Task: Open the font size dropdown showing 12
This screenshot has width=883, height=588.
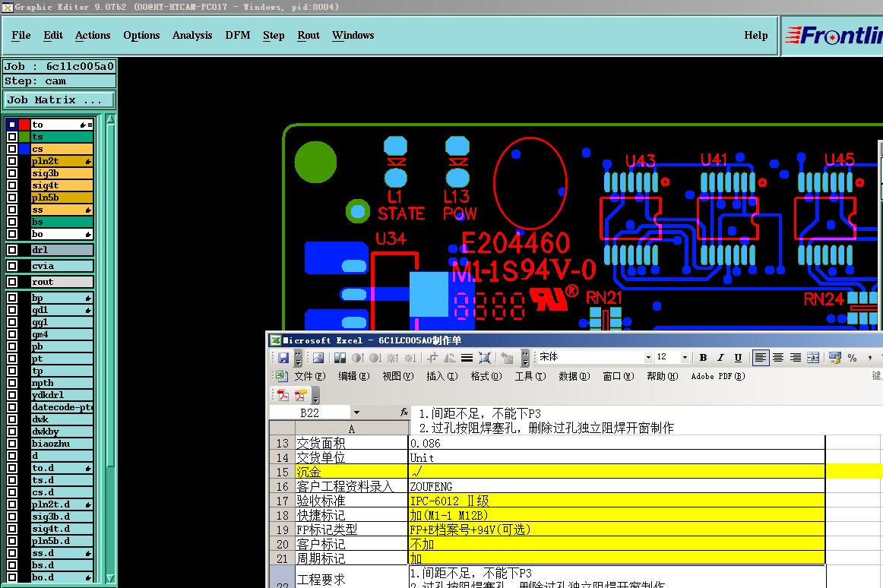Action: pyautogui.click(x=685, y=358)
